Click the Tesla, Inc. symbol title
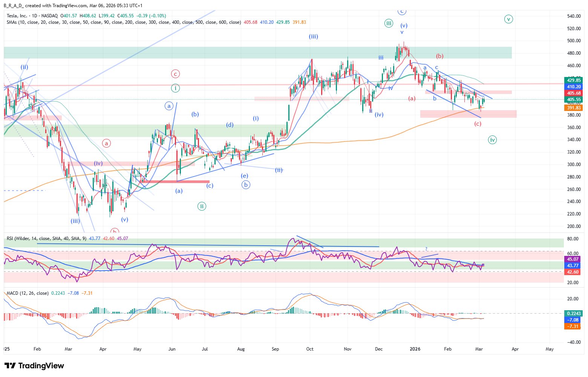The image size is (588, 377). pyautogui.click(x=17, y=16)
